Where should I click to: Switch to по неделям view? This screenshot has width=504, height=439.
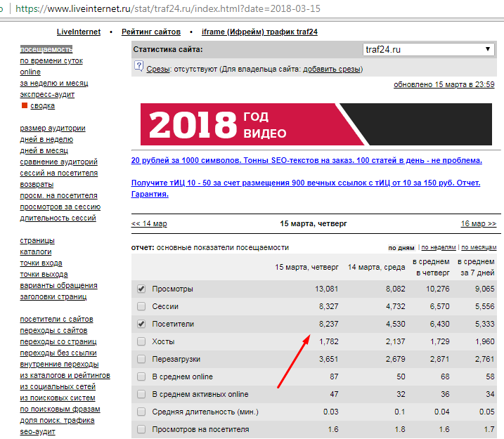pos(438,248)
